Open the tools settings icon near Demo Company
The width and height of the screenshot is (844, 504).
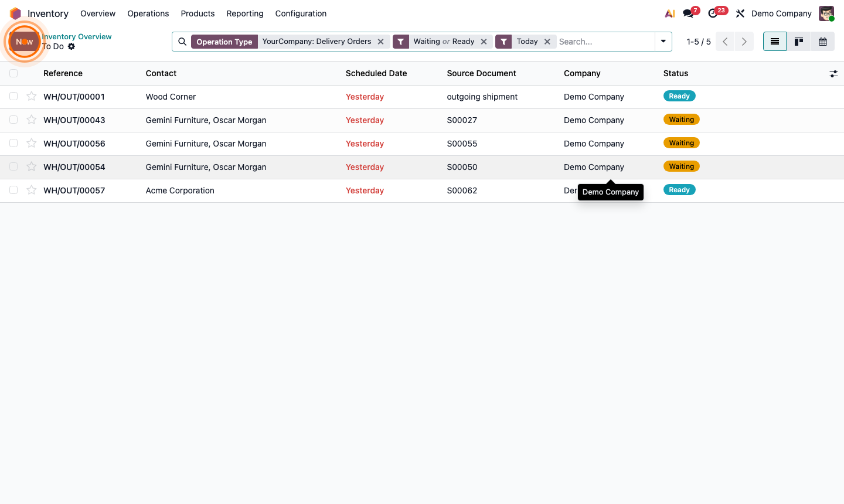coord(740,13)
